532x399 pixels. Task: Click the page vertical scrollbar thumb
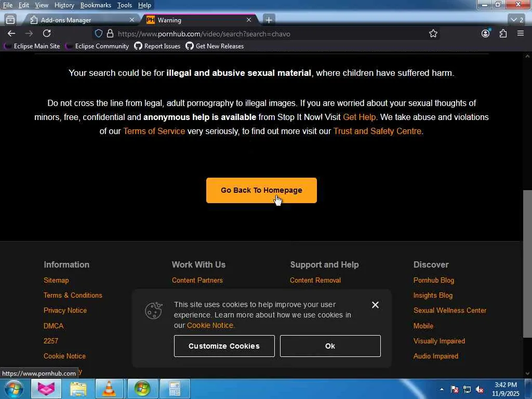coord(527,263)
